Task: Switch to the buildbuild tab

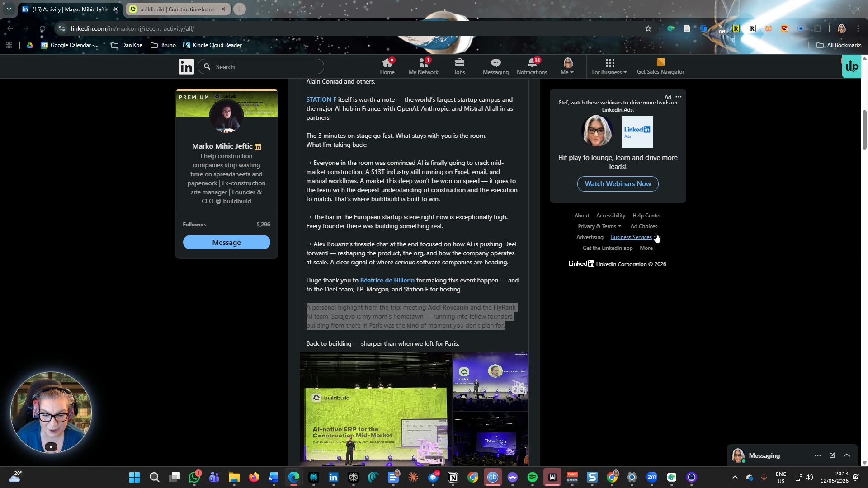Action: (x=178, y=9)
